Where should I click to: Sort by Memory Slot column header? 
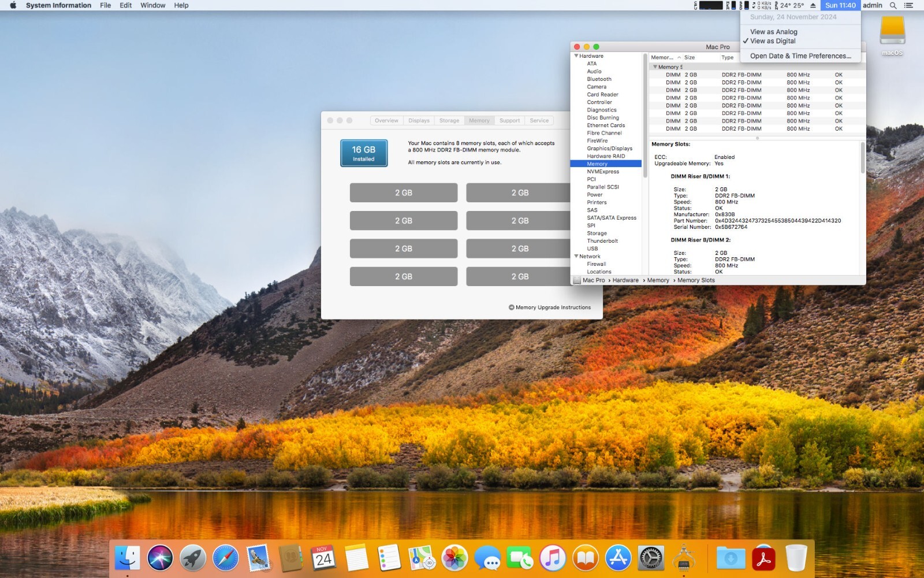tap(665, 57)
